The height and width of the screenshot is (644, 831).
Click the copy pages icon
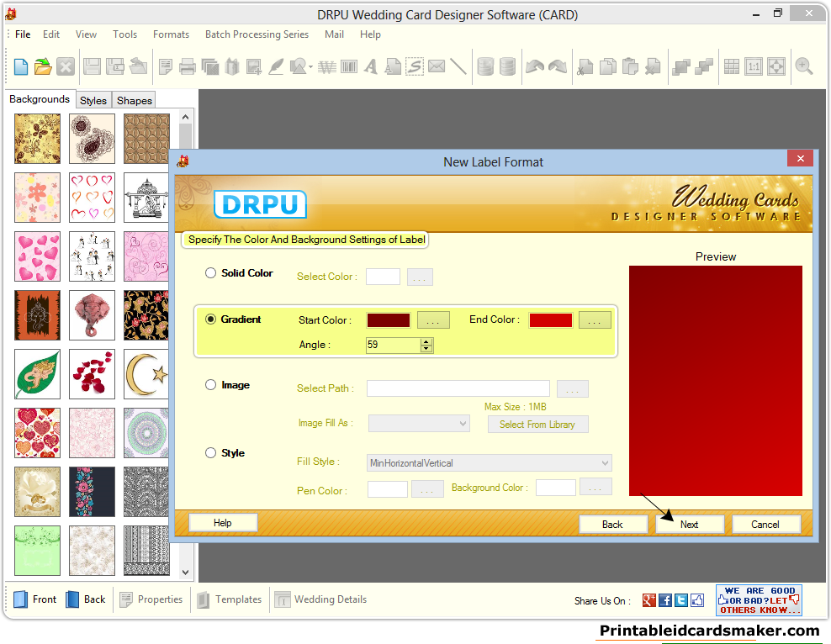608,66
